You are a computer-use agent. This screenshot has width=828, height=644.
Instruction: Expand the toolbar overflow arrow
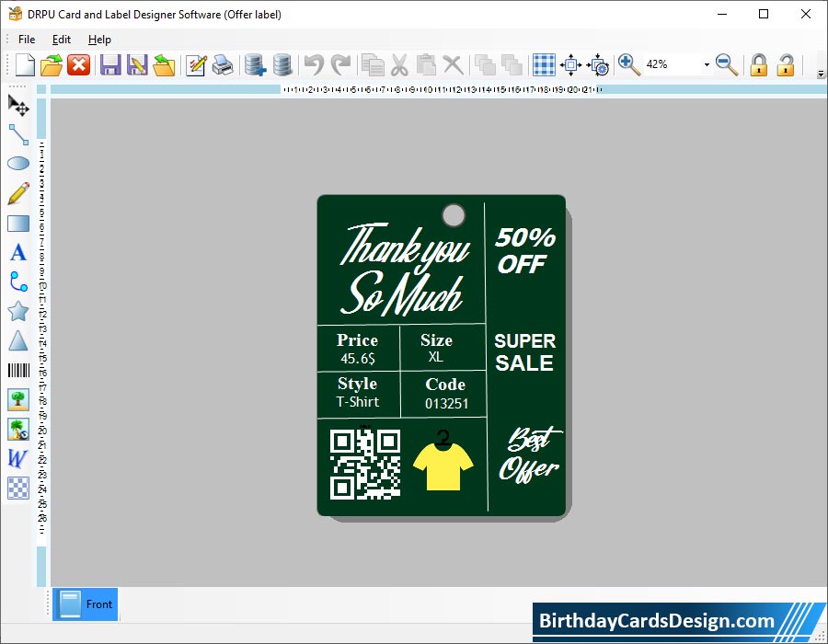pos(821,74)
